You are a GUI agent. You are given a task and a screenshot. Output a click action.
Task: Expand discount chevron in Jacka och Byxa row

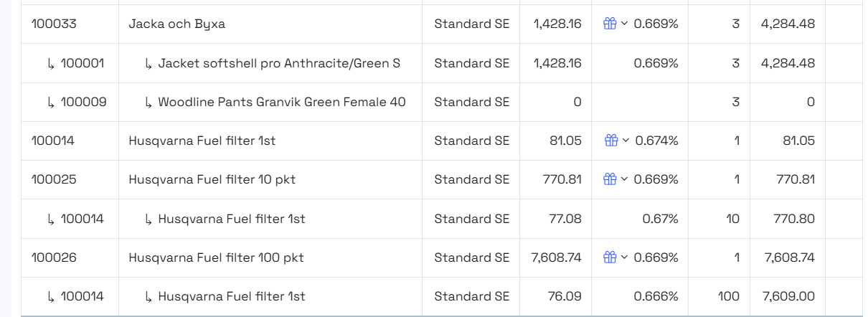(624, 24)
